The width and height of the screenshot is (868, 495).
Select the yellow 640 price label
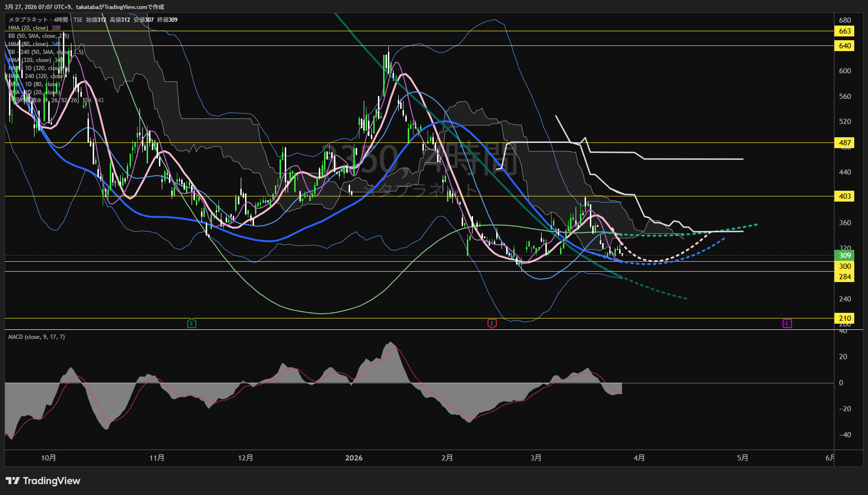tap(845, 46)
